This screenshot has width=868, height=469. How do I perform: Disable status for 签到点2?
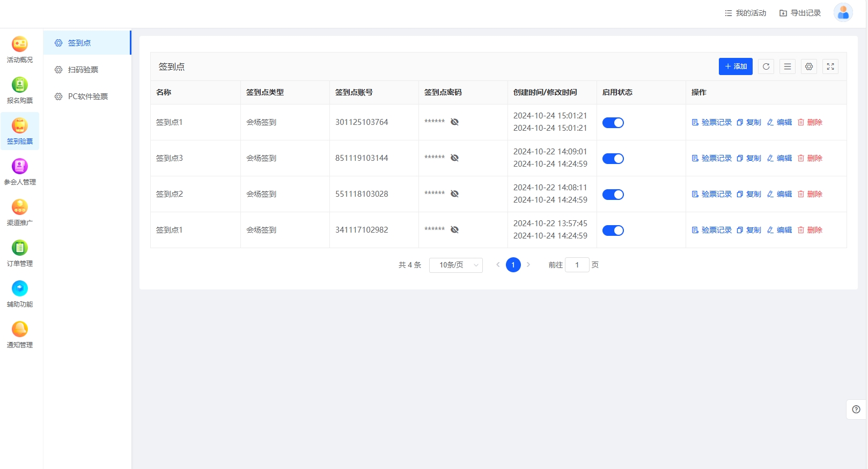[613, 195]
